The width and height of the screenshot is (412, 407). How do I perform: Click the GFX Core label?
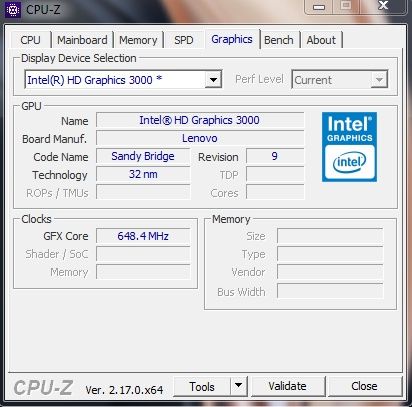tap(66, 236)
